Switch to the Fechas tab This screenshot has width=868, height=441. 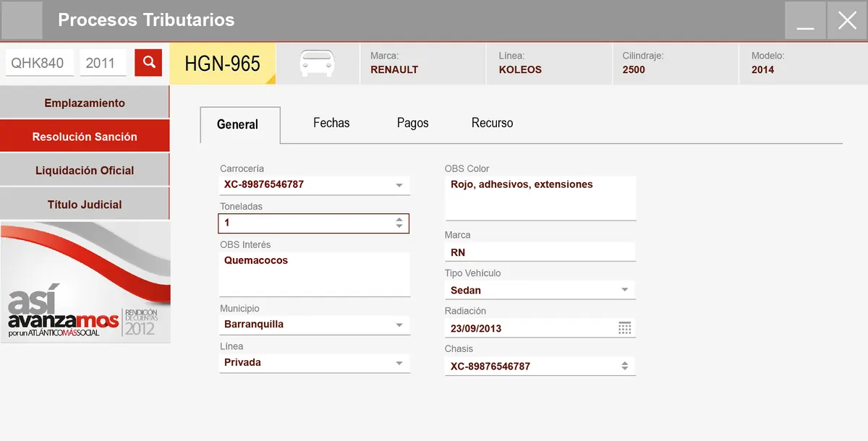point(331,123)
